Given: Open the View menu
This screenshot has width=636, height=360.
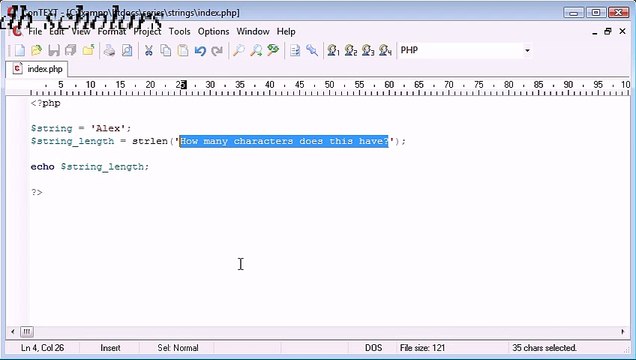Looking at the screenshot, I should [81, 32].
